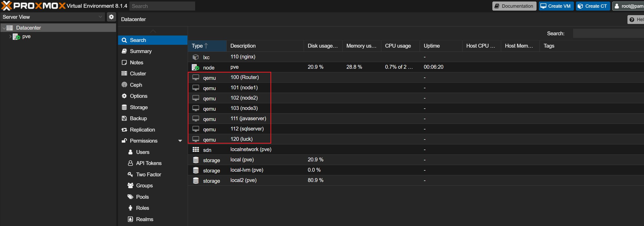Click the Proxmox logo icon
This screenshot has width=644, height=226.
7,6
